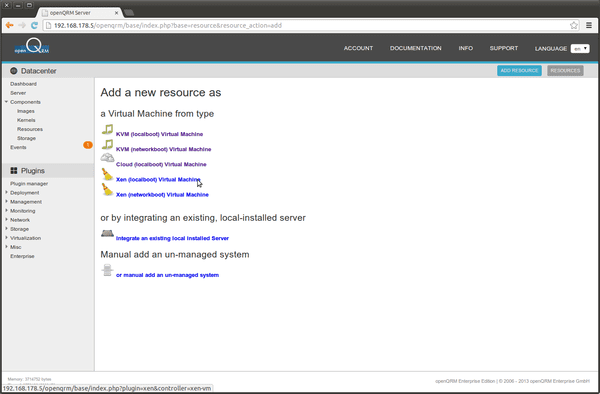Click the Cloud localboot cloud icon
Image resolution: width=600 pixels, height=394 pixels.
point(107,158)
